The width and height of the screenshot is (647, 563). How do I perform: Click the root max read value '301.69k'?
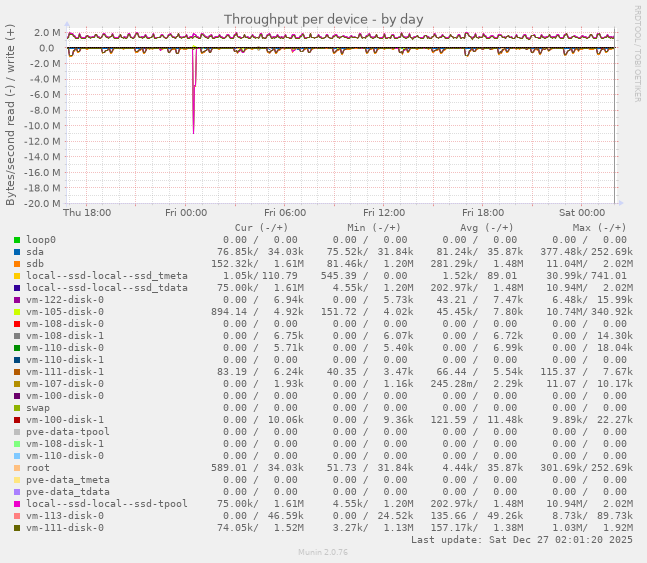point(561,468)
